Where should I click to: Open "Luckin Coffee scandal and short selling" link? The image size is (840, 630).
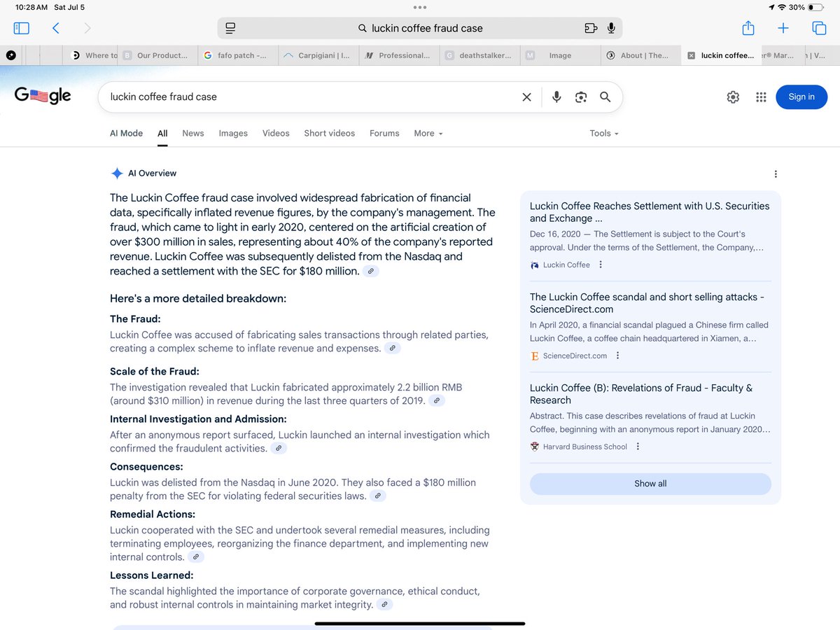tap(647, 303)
